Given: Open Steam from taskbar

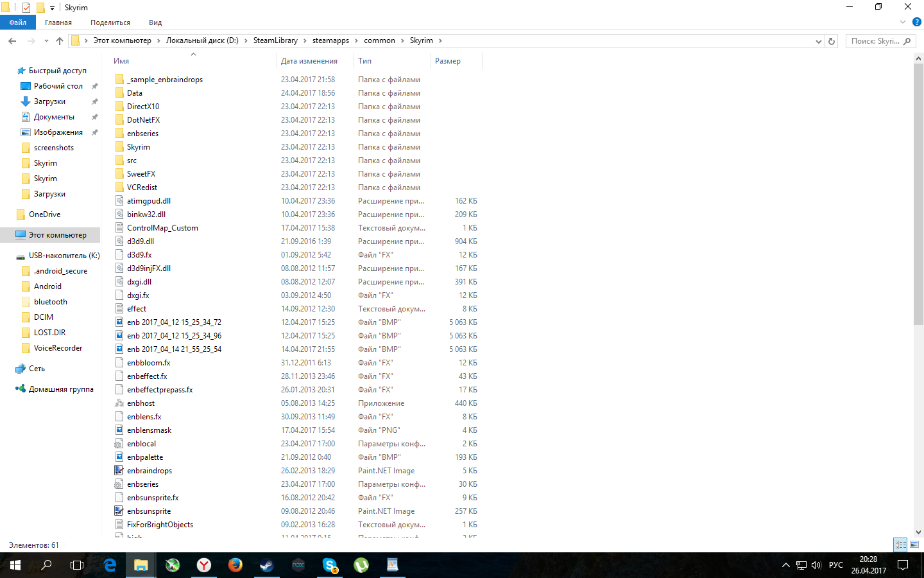Looking at the screenshot, I should [267, 565].
